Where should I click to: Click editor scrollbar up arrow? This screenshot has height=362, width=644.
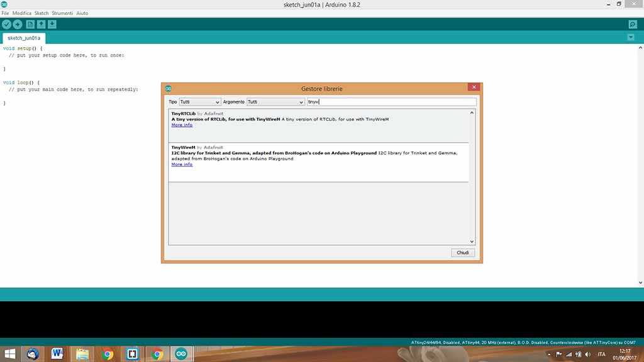click(x=640, y=48)
